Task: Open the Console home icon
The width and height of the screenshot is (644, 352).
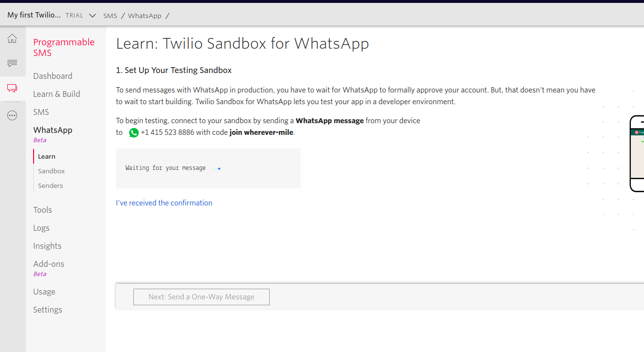Action: pos(12,38)
